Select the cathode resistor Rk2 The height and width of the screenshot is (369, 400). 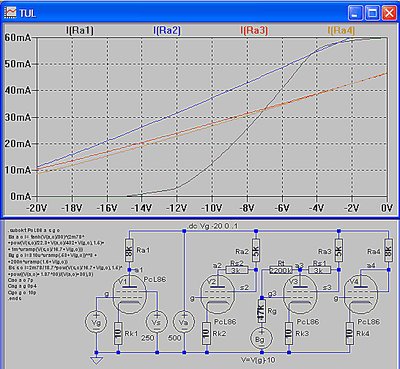206,333
